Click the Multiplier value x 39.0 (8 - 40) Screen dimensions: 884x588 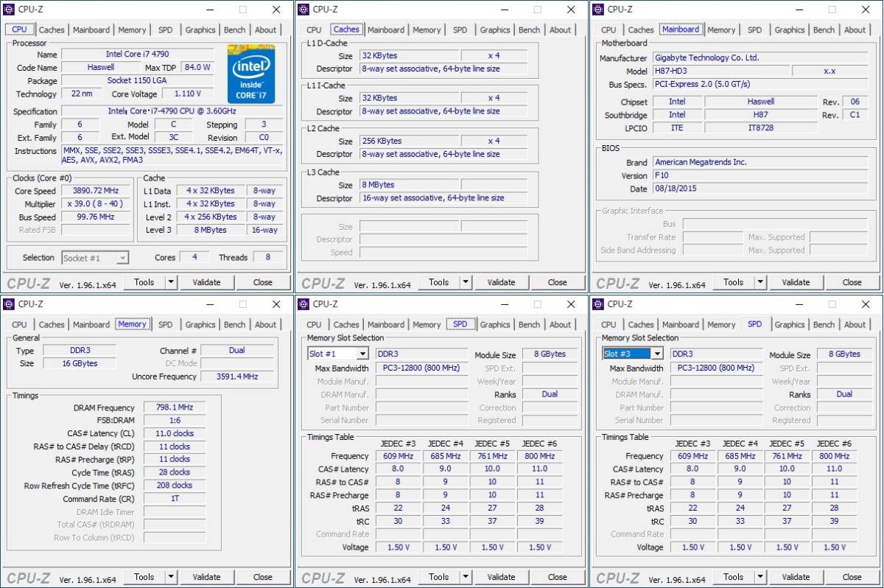click(x=96, y=204)
